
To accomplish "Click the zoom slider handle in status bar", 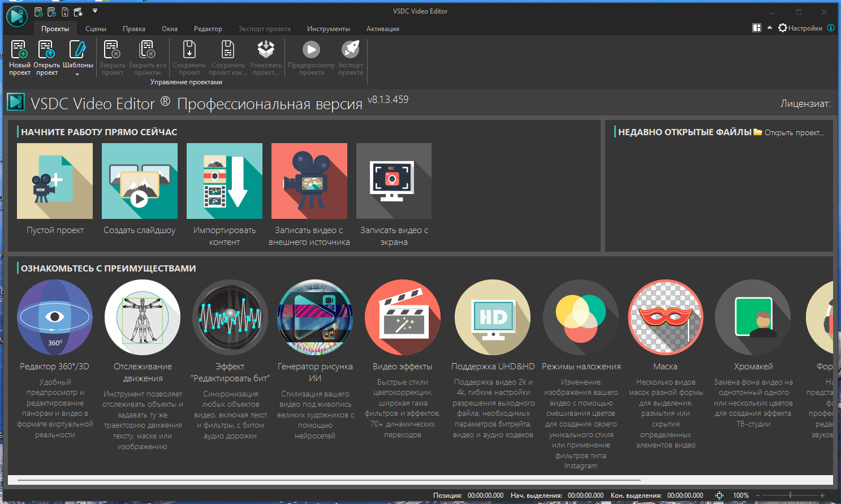I will [790, 496].
